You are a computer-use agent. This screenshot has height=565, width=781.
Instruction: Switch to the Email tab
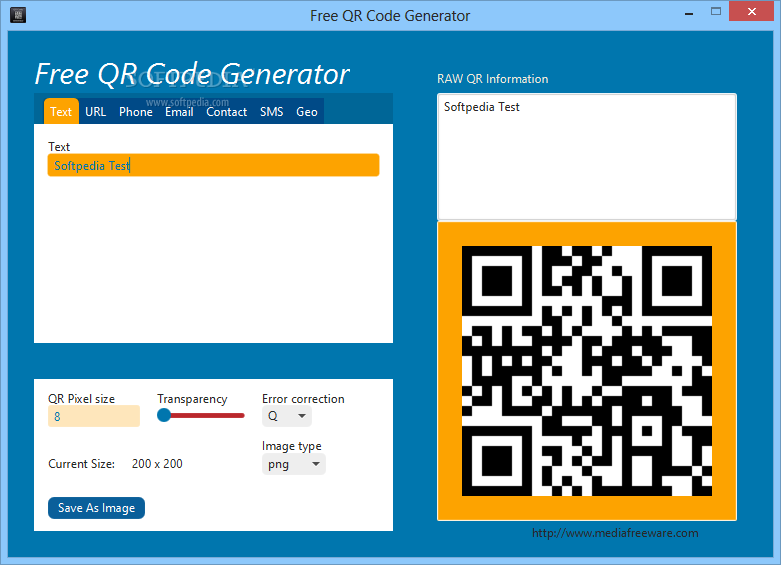tap(179, 112)
